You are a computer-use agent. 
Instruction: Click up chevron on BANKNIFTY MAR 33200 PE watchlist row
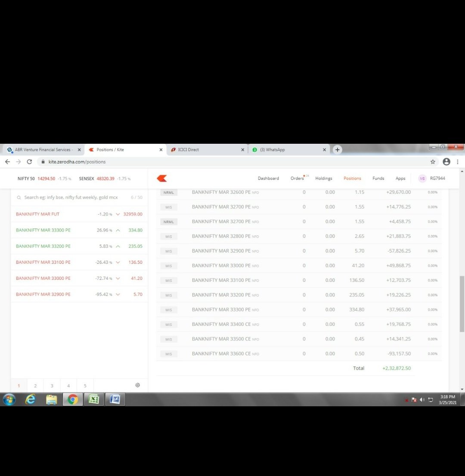118,247
